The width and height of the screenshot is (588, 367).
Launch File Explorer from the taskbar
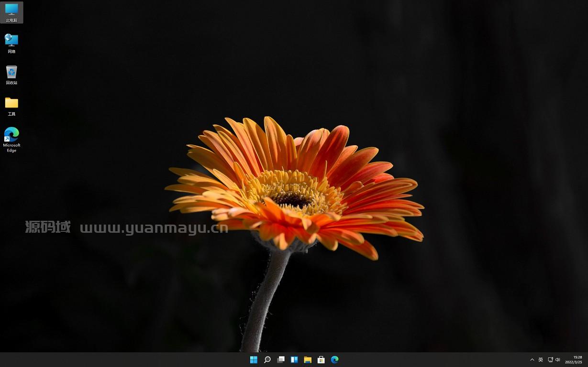click(308, 359)
